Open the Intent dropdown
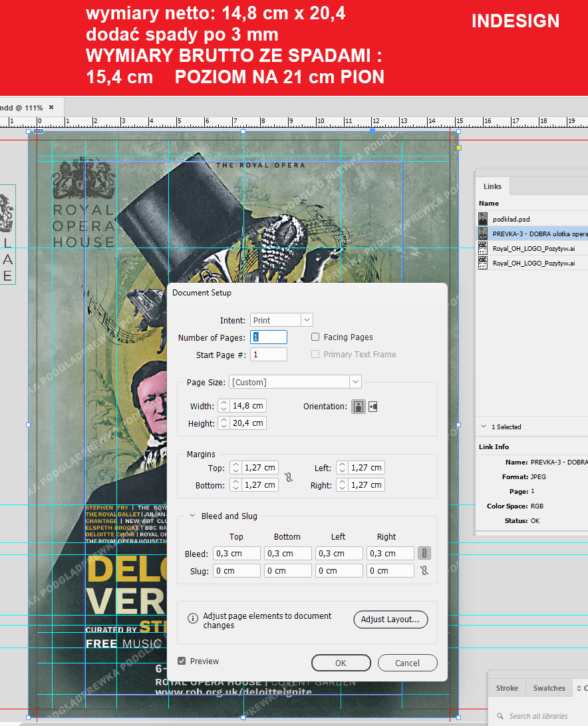Viewport: 588px width, 726px height. tap(307, 320)
